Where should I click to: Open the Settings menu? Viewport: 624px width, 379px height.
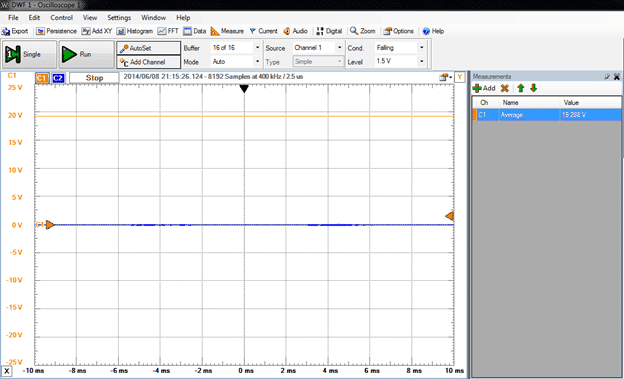click(119, 18)
